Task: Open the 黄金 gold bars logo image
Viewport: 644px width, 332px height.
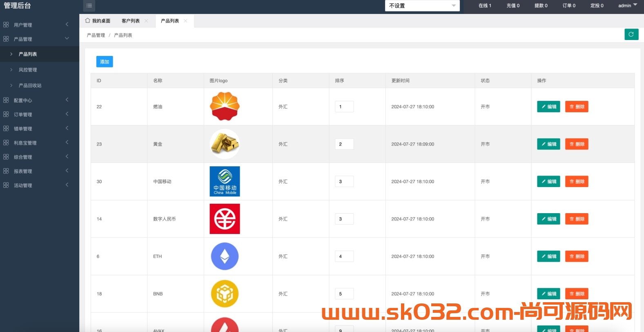Action: (225, 144)
